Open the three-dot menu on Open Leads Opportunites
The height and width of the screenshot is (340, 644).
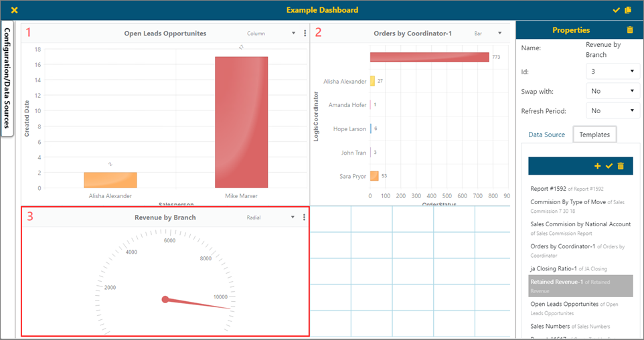tap(305, 33)
